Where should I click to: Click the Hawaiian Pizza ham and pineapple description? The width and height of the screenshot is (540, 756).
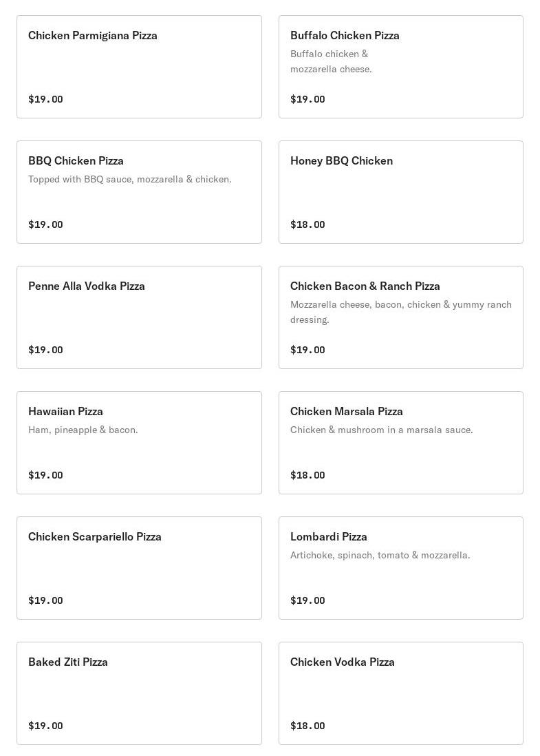tap(83, 430)
